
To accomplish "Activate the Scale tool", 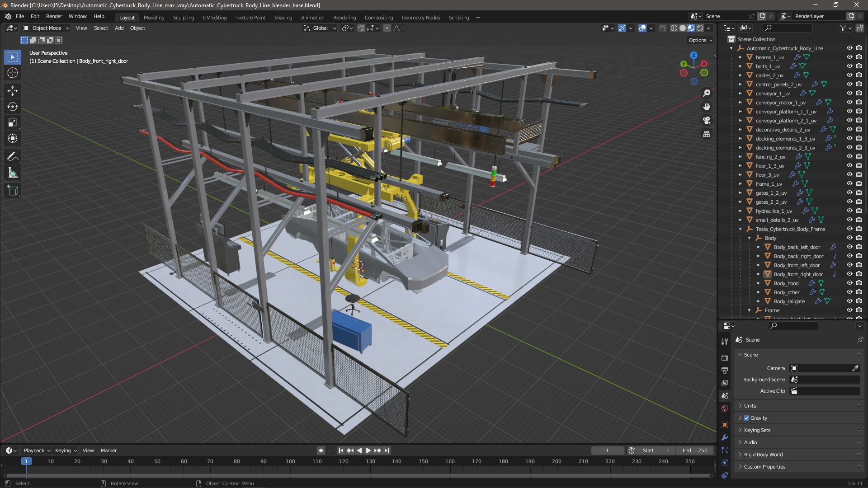I will click(x=13, y=122).
